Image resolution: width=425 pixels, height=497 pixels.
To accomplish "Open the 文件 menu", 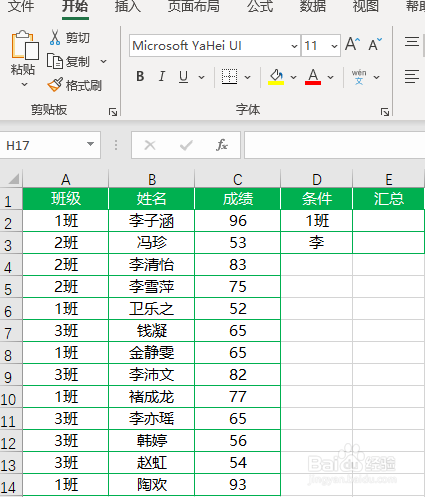I will click(x=21, y=6).
